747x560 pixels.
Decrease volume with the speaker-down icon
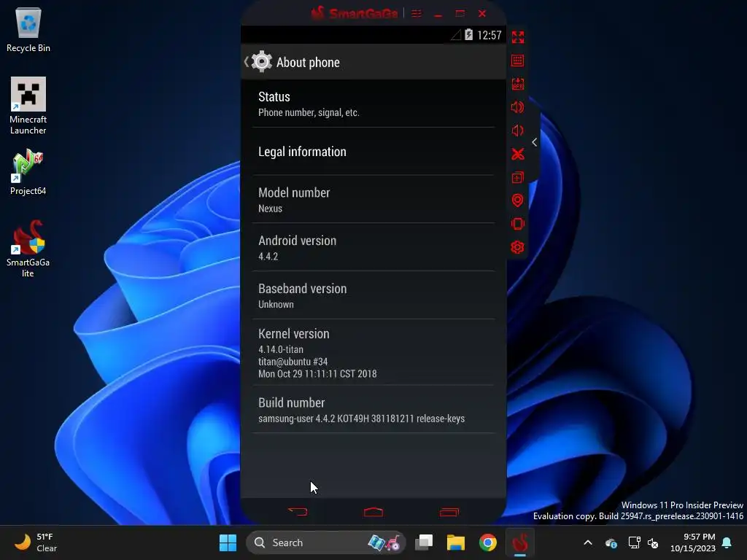coord(517,131)
